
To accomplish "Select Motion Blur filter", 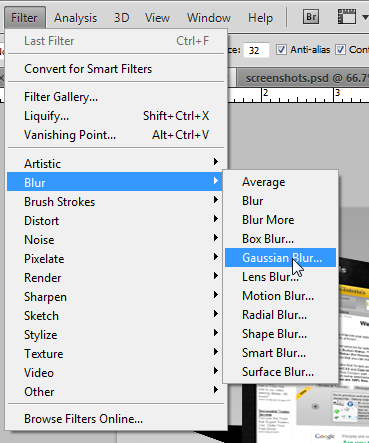I will (280, 296).
